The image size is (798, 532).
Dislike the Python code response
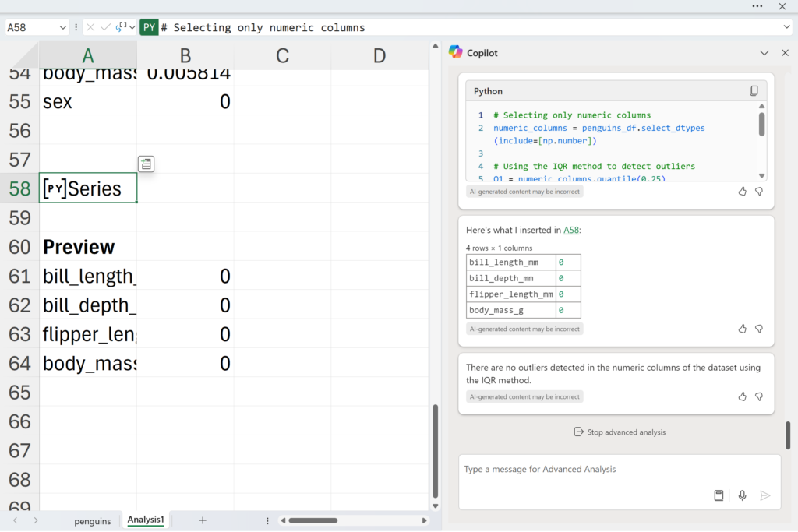click(759, 192)
